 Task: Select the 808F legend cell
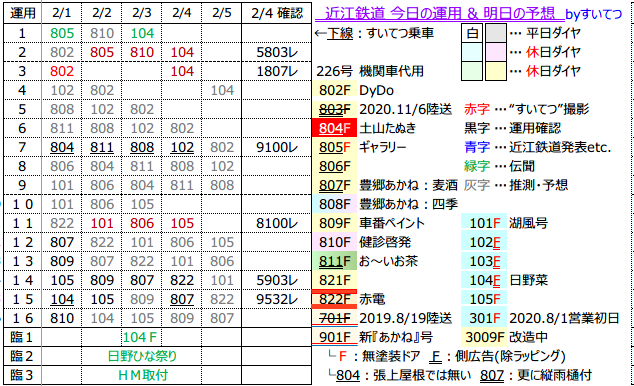click(334, 204)
